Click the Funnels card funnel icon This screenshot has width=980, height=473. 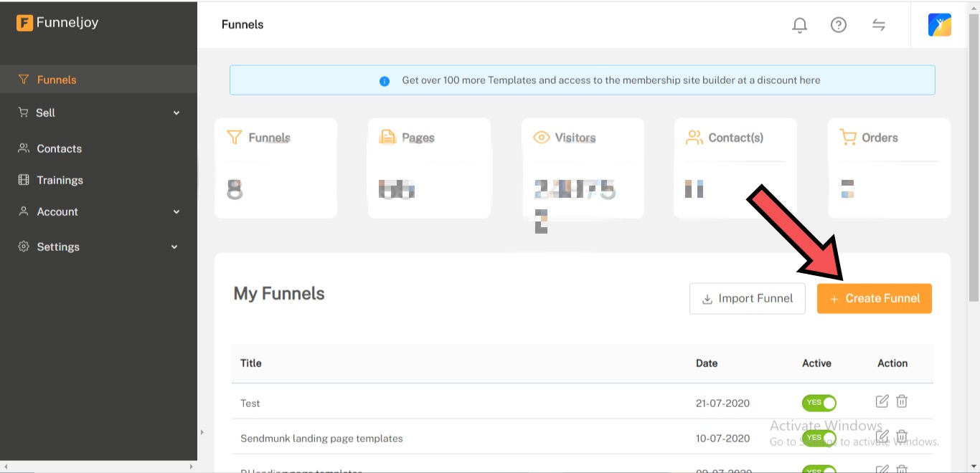tap(235, 137)
